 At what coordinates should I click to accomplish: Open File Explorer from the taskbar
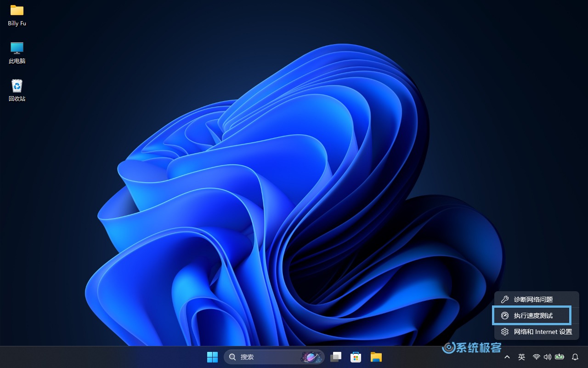click(376, 357)
